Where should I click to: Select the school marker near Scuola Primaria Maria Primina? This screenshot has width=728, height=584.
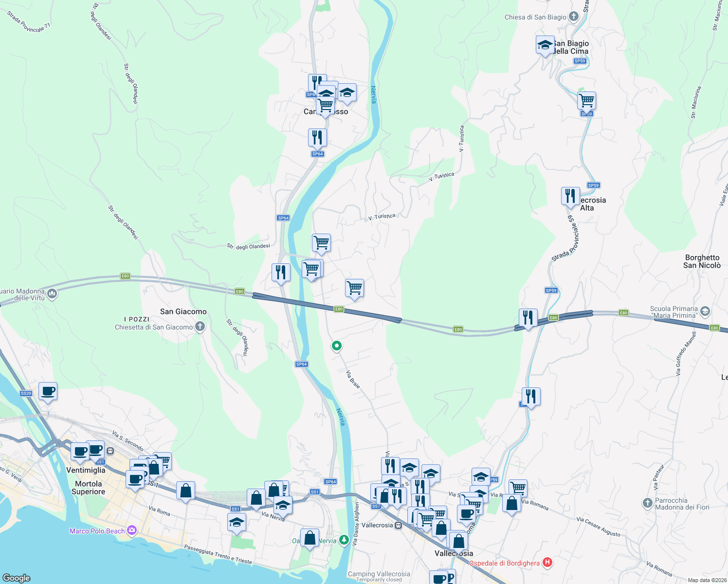click(x=705, y=311)
